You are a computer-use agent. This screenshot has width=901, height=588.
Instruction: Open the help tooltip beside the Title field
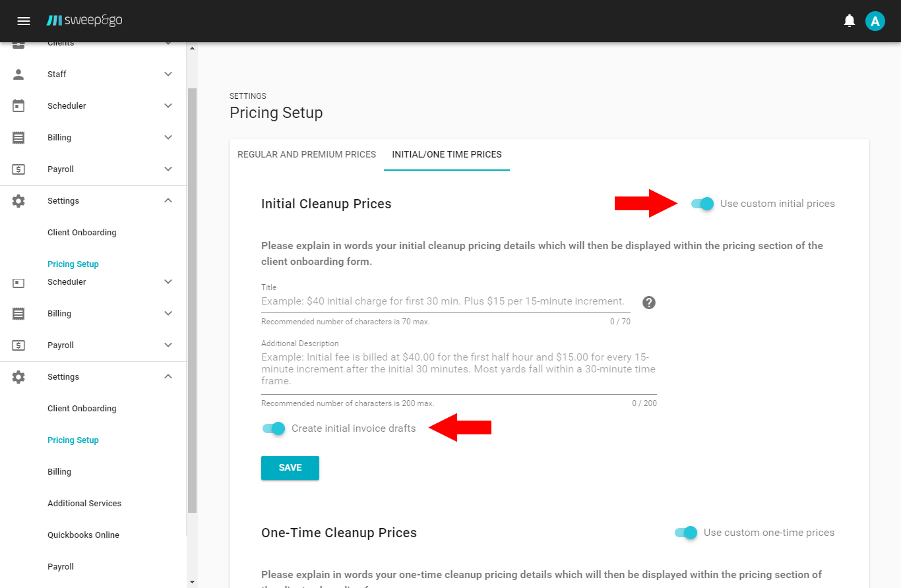(648, 303)
